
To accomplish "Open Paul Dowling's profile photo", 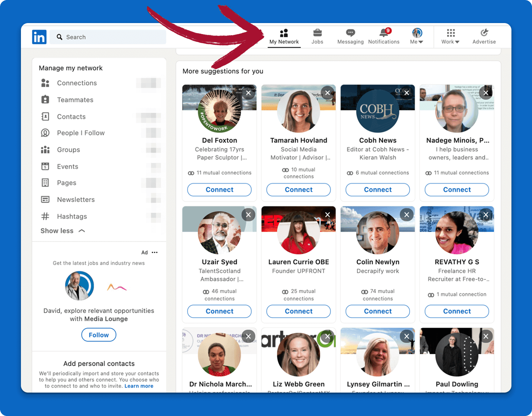I will point(457,355).
